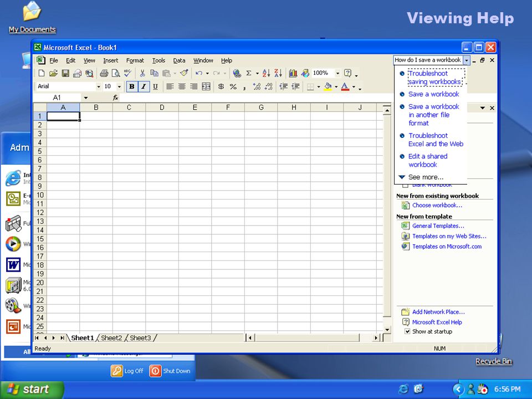Run the Spelling check icon
532x399 pixels.
[127, 73]
